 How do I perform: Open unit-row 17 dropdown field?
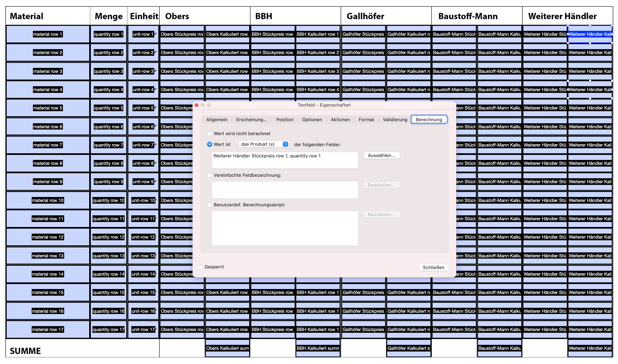pyautogui.click(x=143, y=330)
